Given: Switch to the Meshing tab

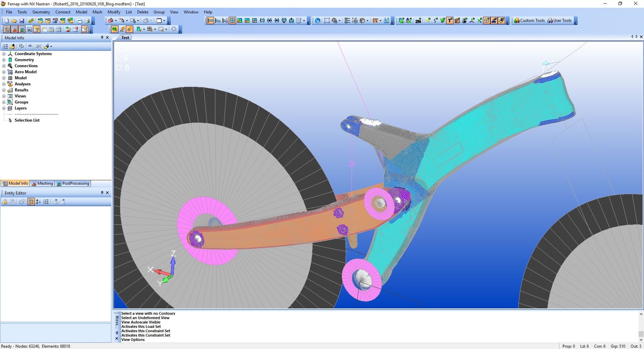Looking at the screenshot, I should tap(42, 184).
